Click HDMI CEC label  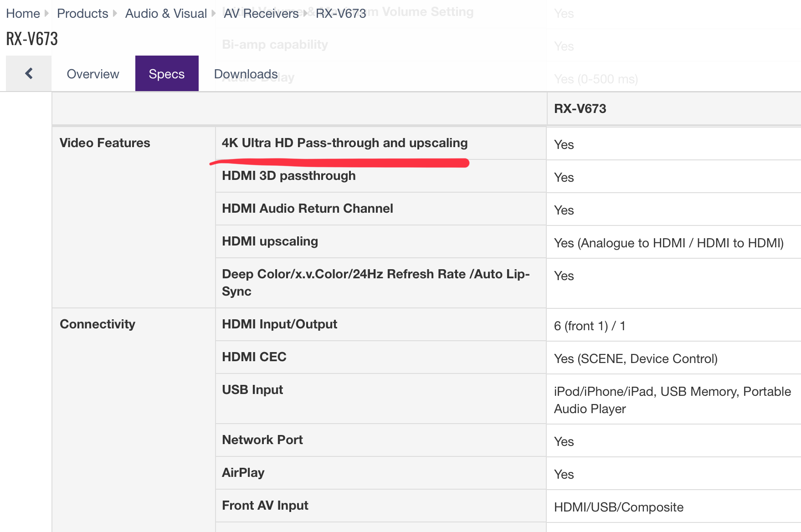coord(254,357)
